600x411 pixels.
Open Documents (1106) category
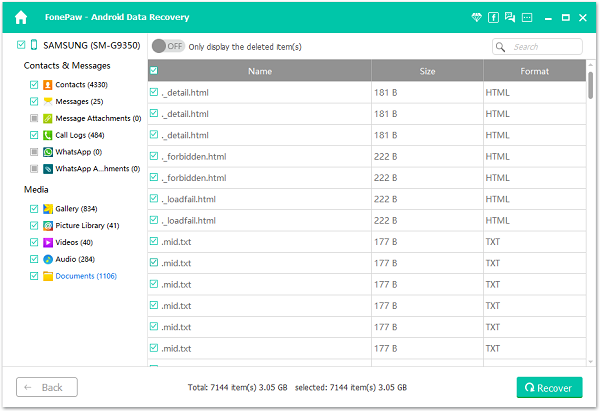[86, 276]
